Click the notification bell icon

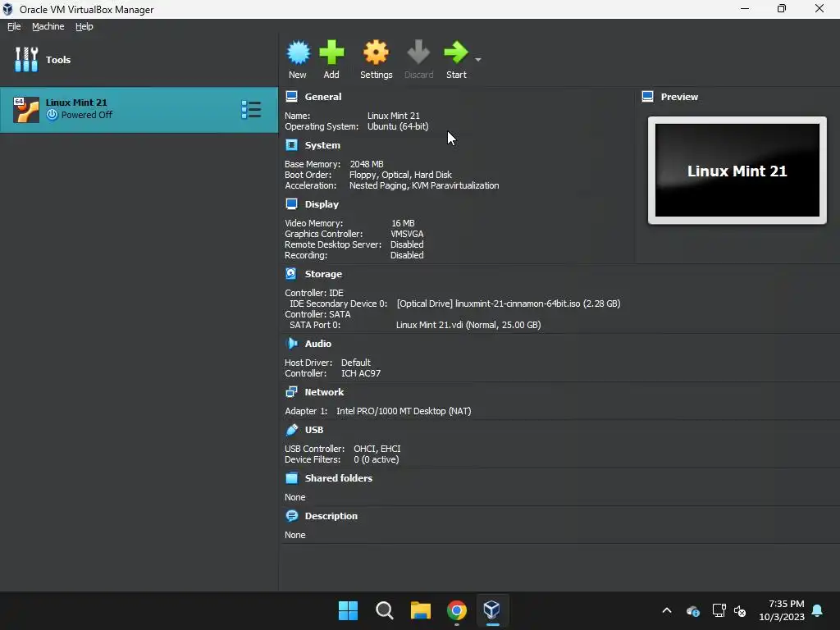818,610
